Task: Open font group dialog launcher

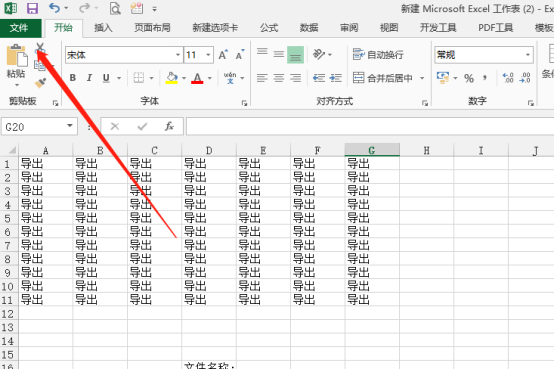Action: pyautogui.click(x=244, y=103)
